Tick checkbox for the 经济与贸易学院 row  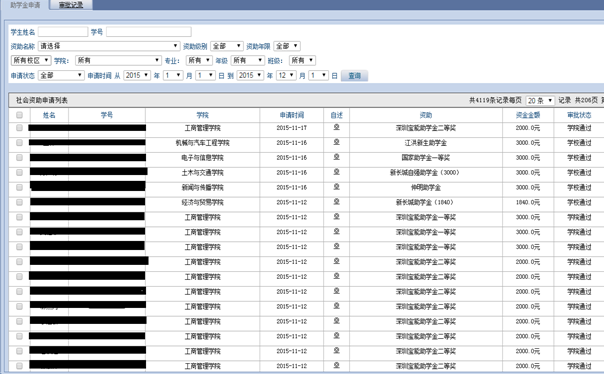coord(19,202)
